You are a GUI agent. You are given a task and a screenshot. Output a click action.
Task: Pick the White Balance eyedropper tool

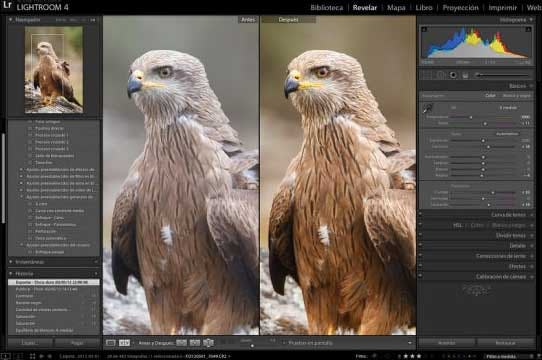[x=428, y=108]
